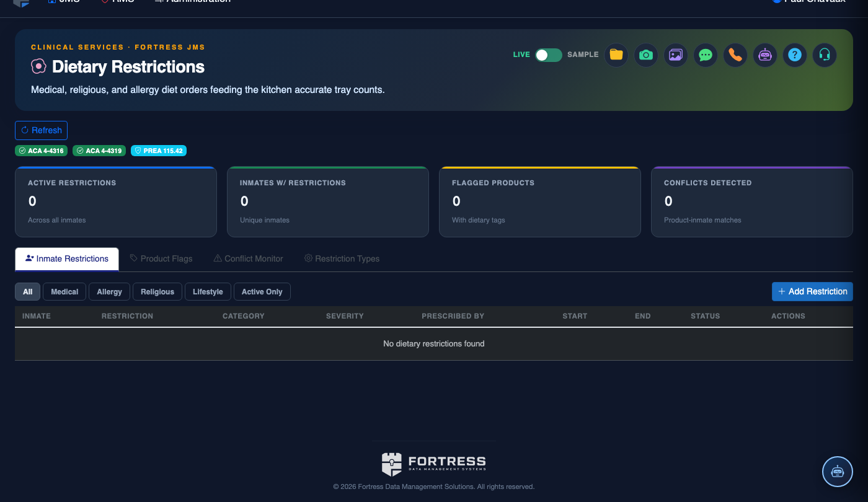Open the Administration menu in top navigation
The width and height of the screenshot is (868, 502).
[x=193, y=2]
